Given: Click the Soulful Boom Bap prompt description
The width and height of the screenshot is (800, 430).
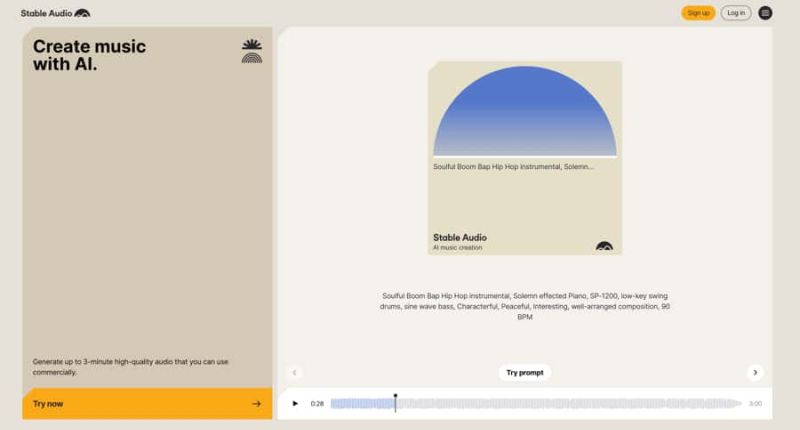Looking at the screenshot, I should (525, 306).
